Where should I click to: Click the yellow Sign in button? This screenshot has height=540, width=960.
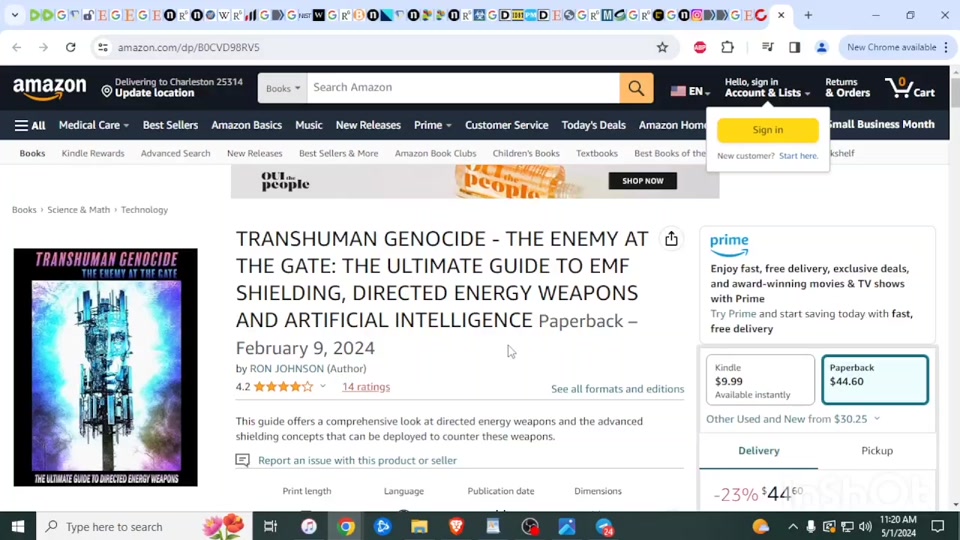tap(767, 130)
